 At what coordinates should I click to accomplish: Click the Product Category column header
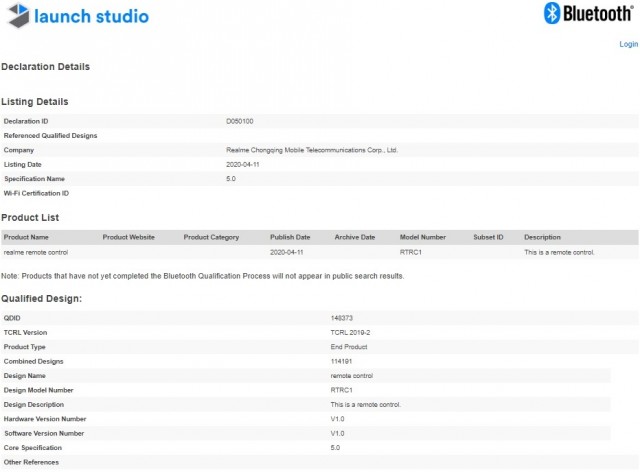[211, 237]
